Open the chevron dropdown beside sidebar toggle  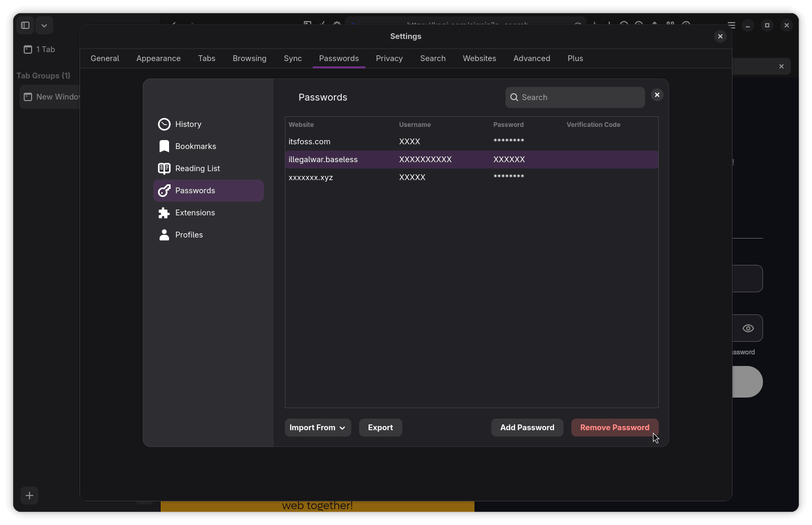(44, 25)
